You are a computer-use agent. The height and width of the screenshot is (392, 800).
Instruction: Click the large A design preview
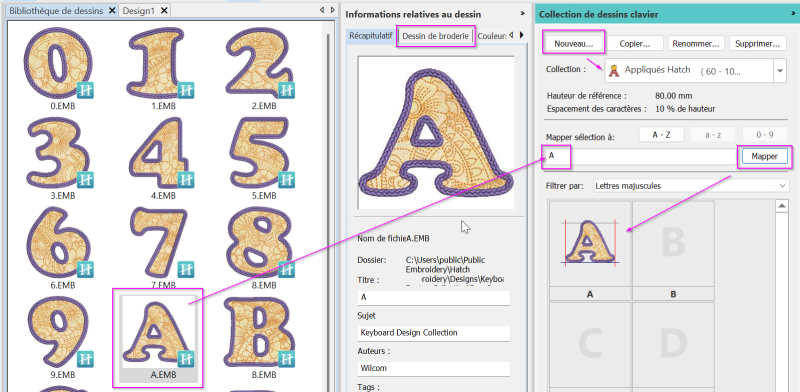(x=435, y=133)
